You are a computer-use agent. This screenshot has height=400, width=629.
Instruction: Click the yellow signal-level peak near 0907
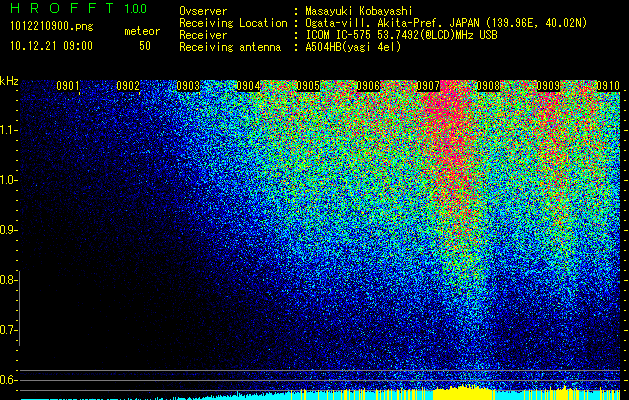click(x=463, y=392)
